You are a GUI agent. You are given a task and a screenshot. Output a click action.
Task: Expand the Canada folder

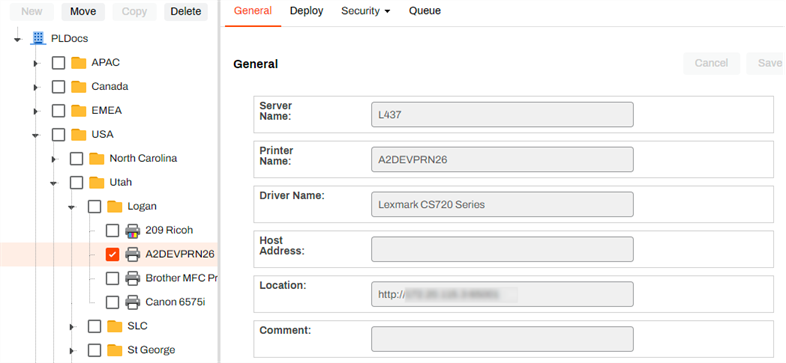[36, 87]
